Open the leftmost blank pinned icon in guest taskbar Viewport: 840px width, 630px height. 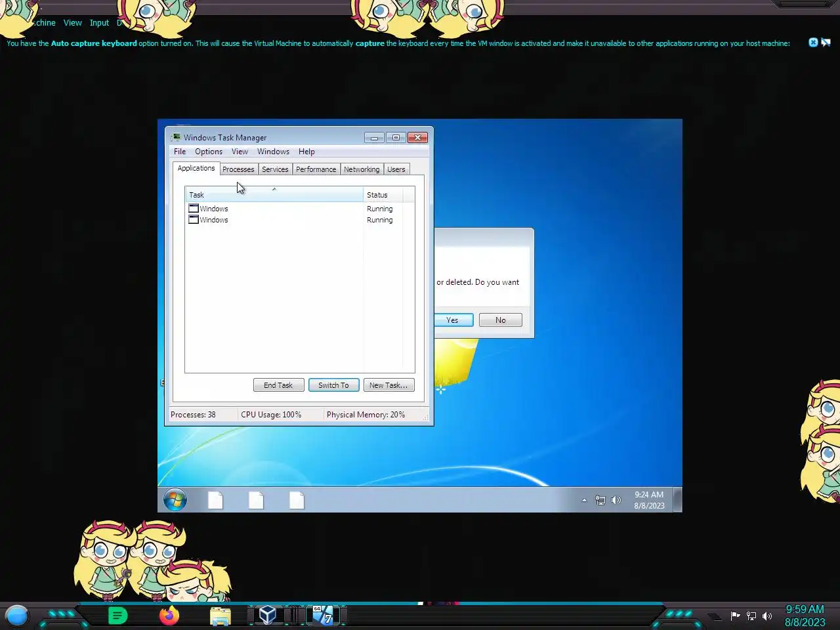pos(215,500)
